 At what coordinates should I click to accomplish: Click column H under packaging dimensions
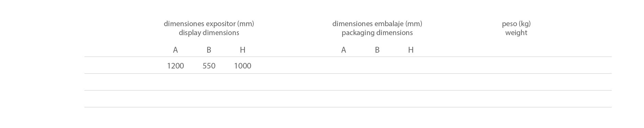point(411,50)
